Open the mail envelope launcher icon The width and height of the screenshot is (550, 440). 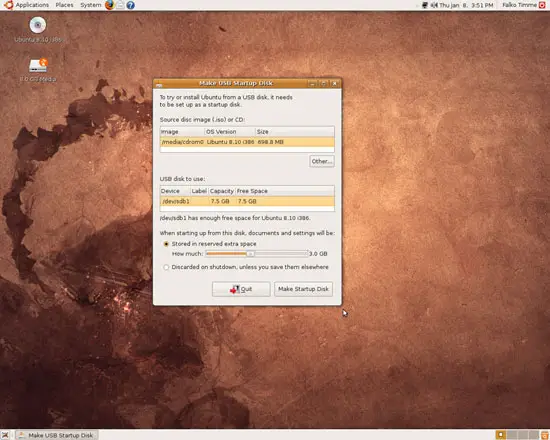click(x=120, y=5)
